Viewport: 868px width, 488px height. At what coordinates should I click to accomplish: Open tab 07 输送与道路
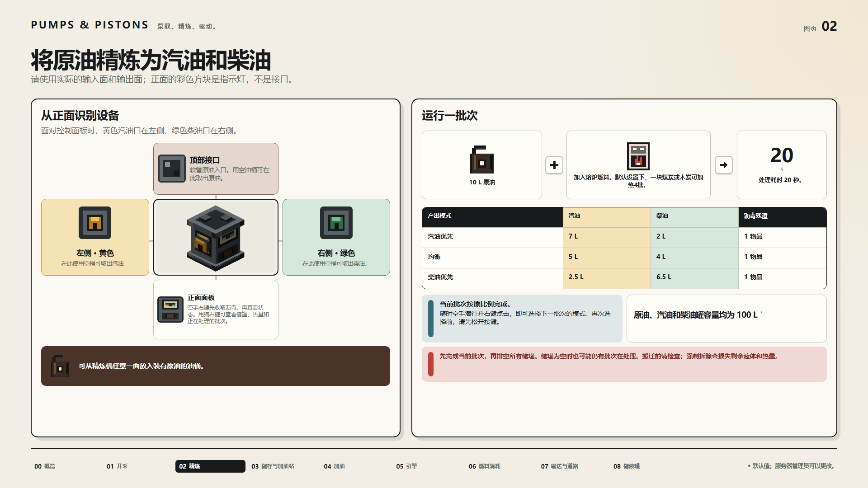(559, 466)
